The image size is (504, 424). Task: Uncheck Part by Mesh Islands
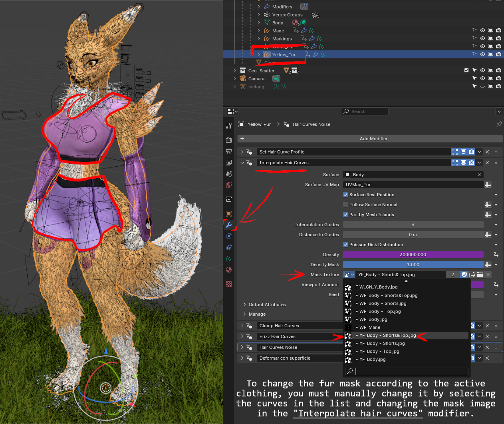pos(345,215)
